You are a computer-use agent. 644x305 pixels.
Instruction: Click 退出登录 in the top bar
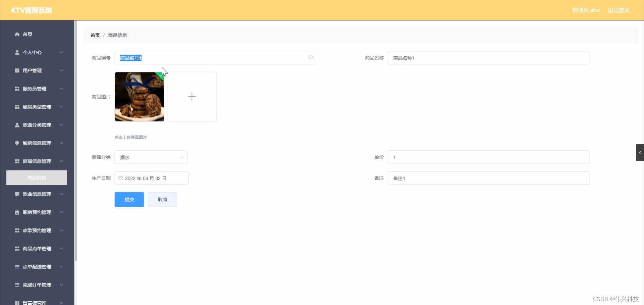click(619, 10)
